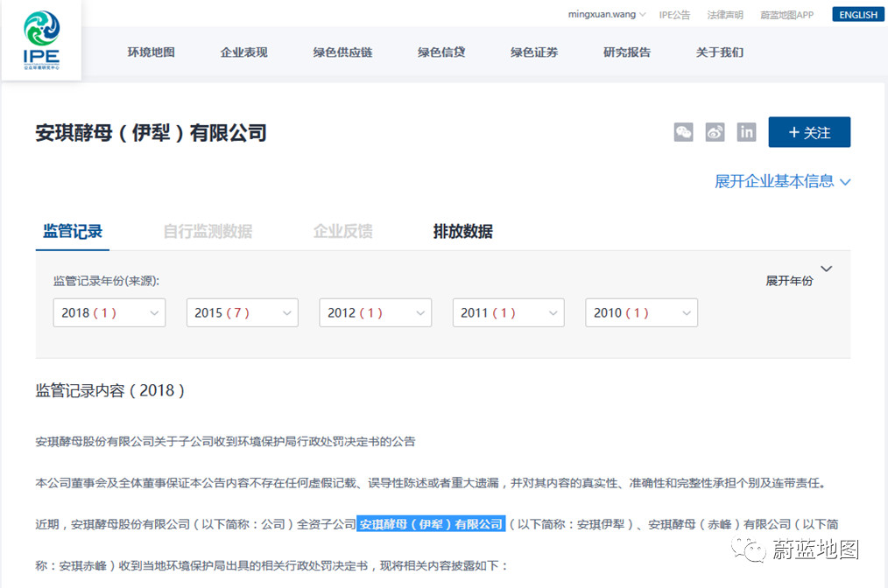Open 研究报告 menu
Image resolution: width=888 pixels, height=588 pixels.
click(x=627, y=52)
